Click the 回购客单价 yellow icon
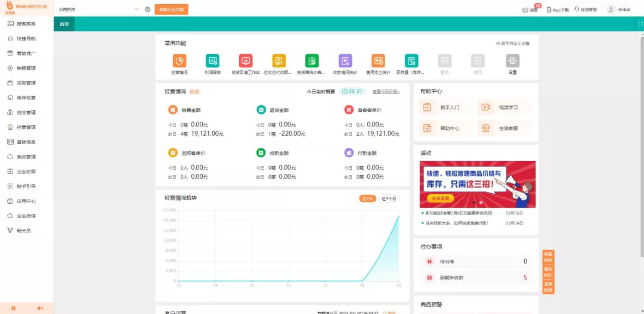The width and height of the screenshot is (644, 314). 172,153
